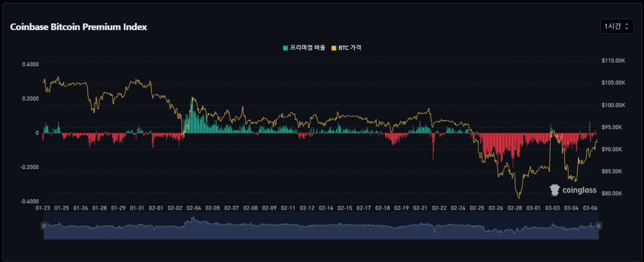Click the 02-12 date axis label
Screen dimensions: 644x262
[307, 208]
